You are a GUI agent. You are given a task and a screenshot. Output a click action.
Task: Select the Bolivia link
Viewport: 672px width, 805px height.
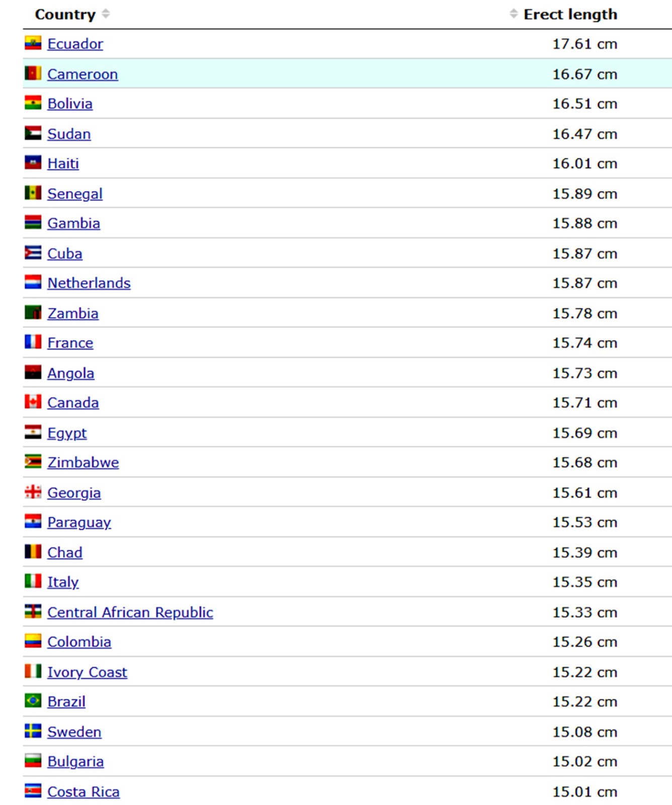coord(70,104)
